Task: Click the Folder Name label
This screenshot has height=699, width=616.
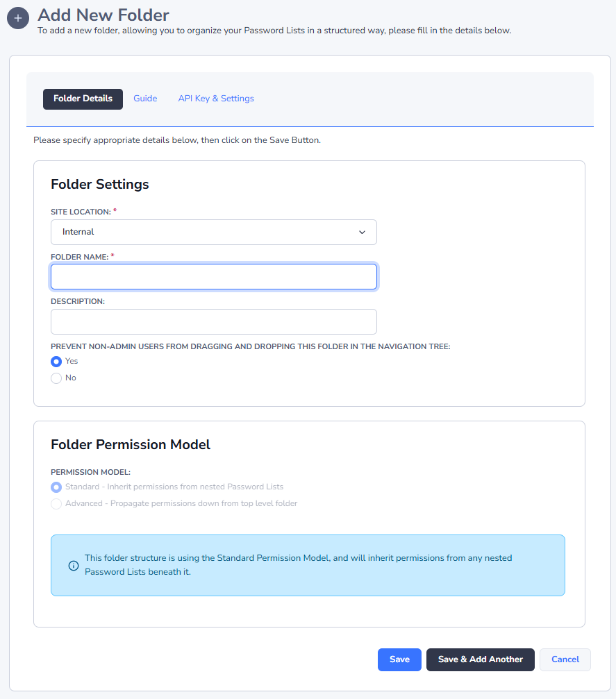Action: (x=79, y=257)
